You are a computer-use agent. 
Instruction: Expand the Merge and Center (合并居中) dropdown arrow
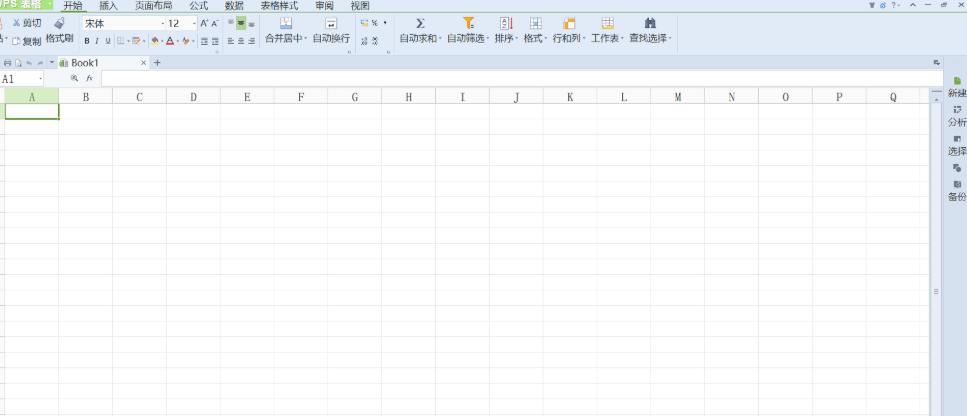(x=306, y=38)
